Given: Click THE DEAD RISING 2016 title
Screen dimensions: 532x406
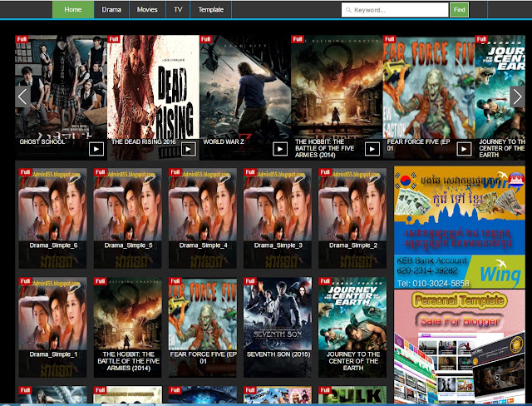Looking at the screenshot, I should [144, 141].
